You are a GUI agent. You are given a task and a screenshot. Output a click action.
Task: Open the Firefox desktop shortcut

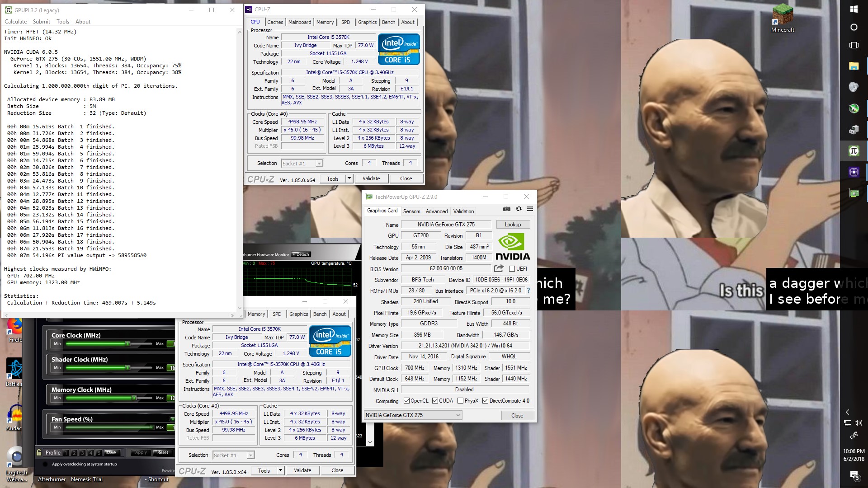point(14,329)
